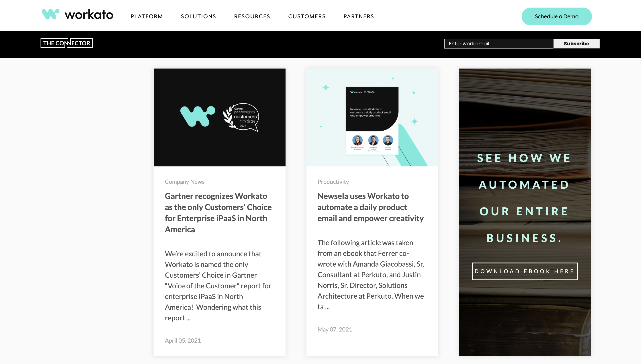Focus the Enter work email field

pyautogui.click(x=498, y=44)
